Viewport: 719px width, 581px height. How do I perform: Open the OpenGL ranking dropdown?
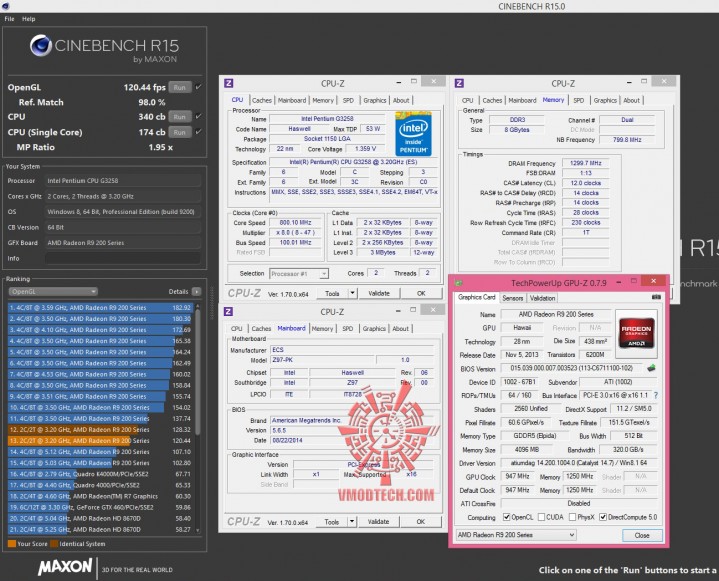tap(53, 292)
